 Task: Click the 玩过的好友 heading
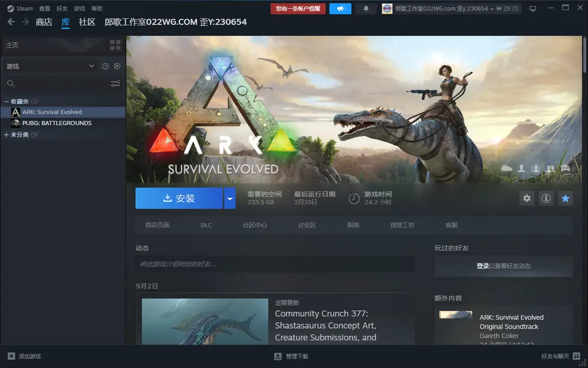coord(451,248)
